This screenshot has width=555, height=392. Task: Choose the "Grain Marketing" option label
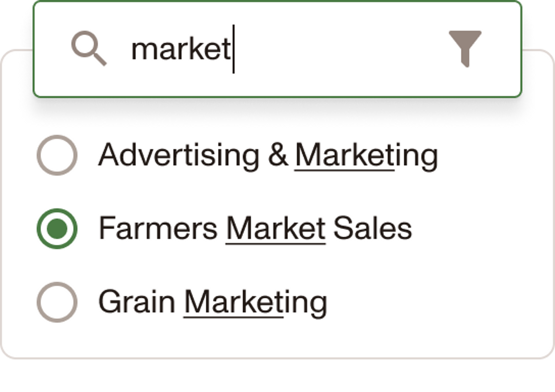213,302
